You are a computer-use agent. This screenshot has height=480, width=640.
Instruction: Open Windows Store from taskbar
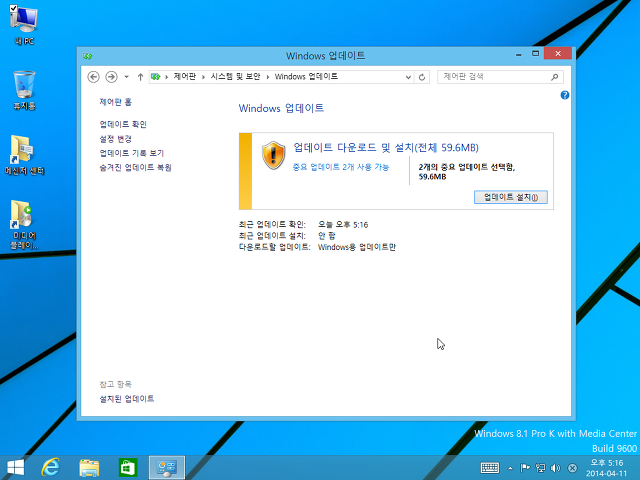pos(128,467)
